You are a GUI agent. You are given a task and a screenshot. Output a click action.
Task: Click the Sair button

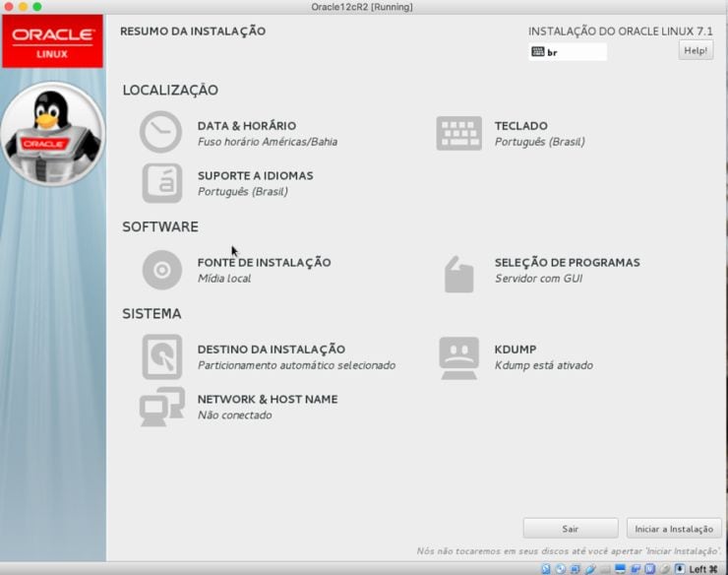571,529
